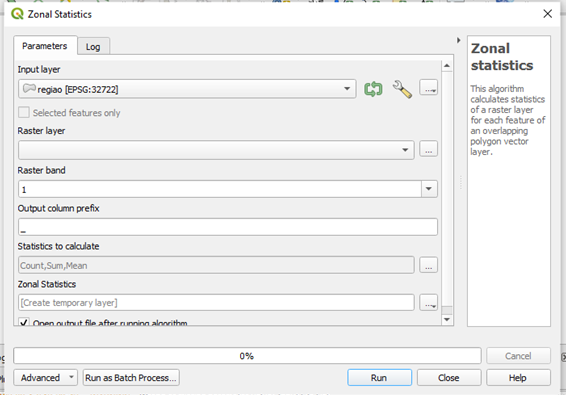Click the Statistics to calculate field

coord(216,265)
